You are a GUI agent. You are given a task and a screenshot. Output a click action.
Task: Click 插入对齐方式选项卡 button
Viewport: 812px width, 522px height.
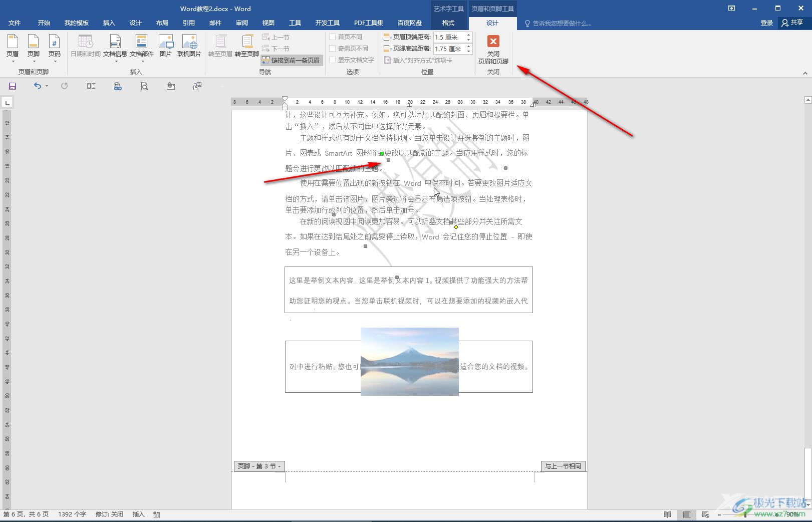pos(418,60)
